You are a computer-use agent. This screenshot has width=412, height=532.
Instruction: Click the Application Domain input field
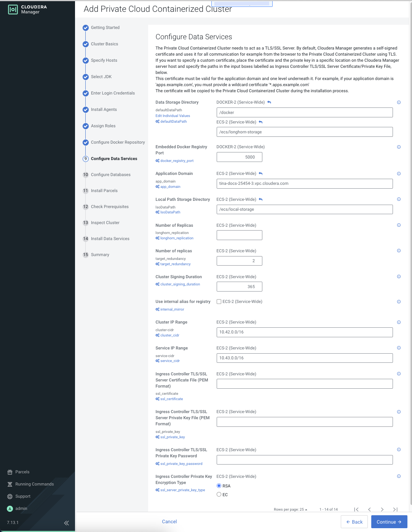pos(305,184)
